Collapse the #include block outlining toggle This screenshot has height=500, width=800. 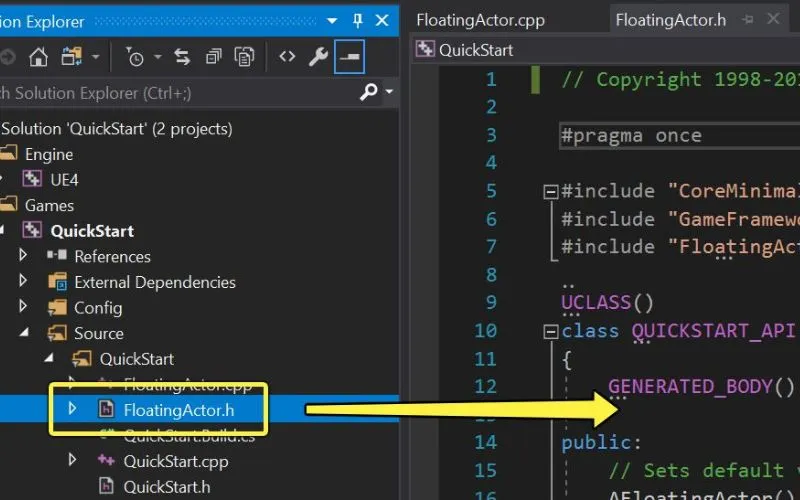point(551,192)
